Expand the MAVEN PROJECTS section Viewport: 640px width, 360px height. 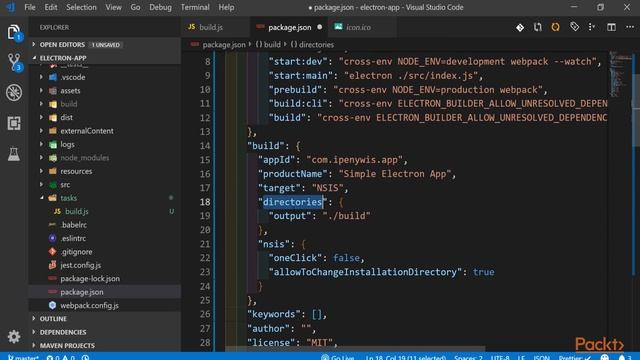point(34,345)
